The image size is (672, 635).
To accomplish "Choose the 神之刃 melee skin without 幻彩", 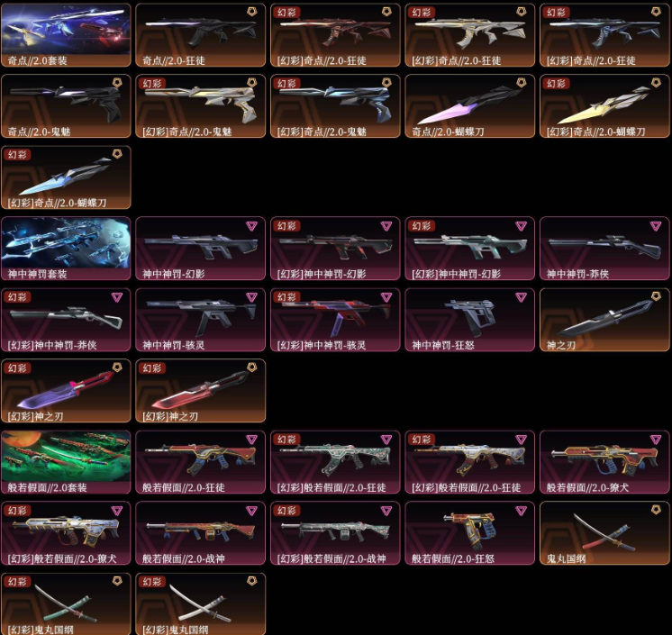I will (604, 320).
